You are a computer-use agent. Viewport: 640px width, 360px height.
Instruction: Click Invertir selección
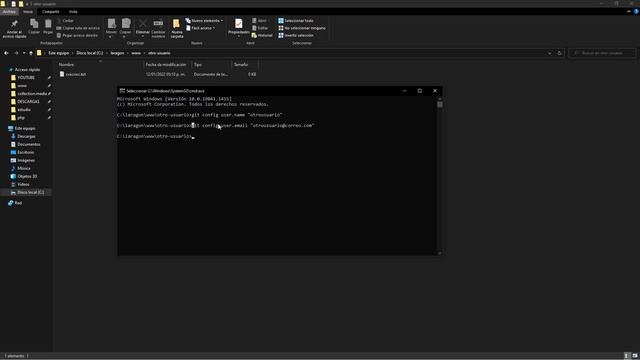(296, 35)
